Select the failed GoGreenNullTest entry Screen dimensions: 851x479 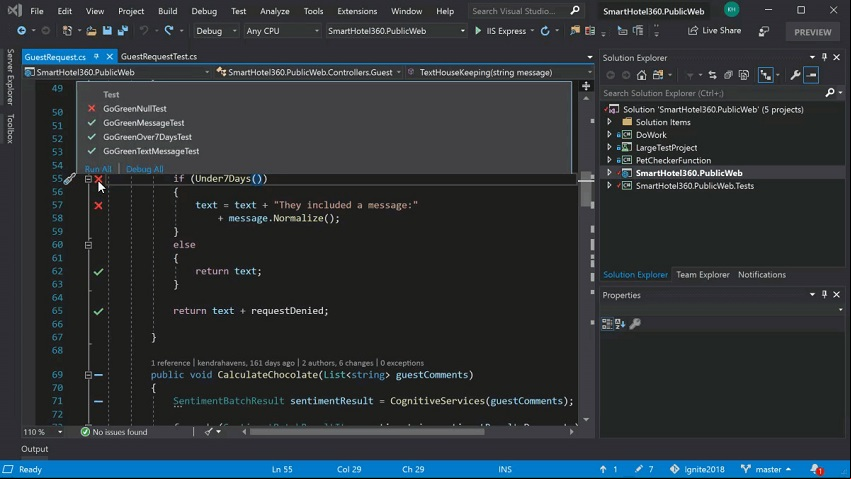coord(135,108)
